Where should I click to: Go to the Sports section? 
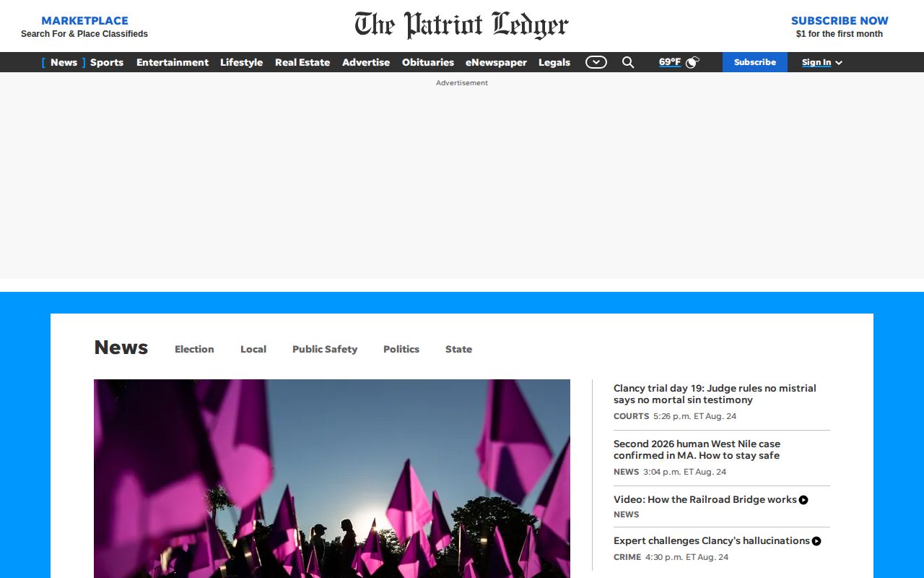107,62
